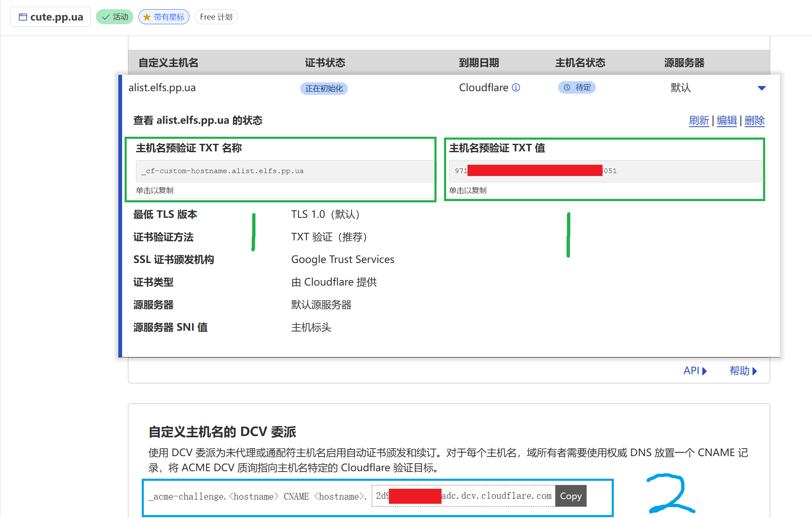812x518 pixels.
Task: Click the 由 Cloudflare 提供 value
Action: [334, 282]
